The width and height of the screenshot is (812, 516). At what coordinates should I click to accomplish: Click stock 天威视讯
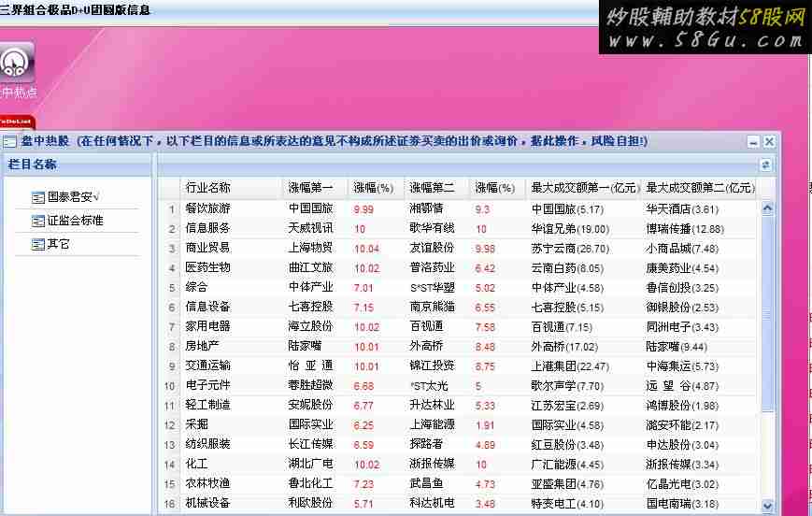(x=311, y=228)
